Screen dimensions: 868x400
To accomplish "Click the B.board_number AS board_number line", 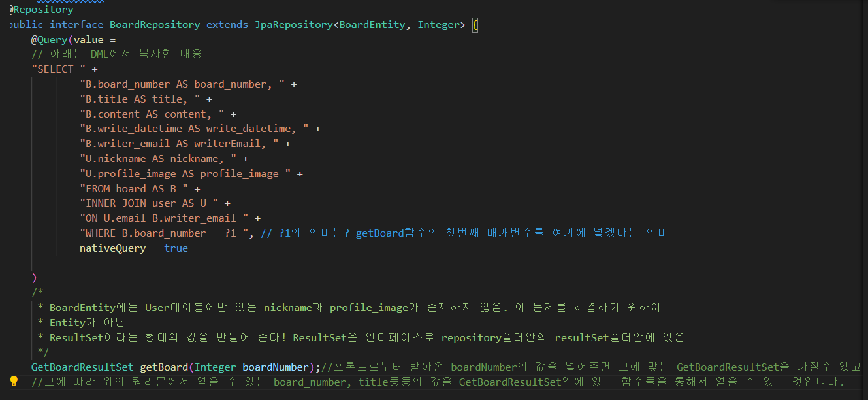I will (x=188, y=84).
